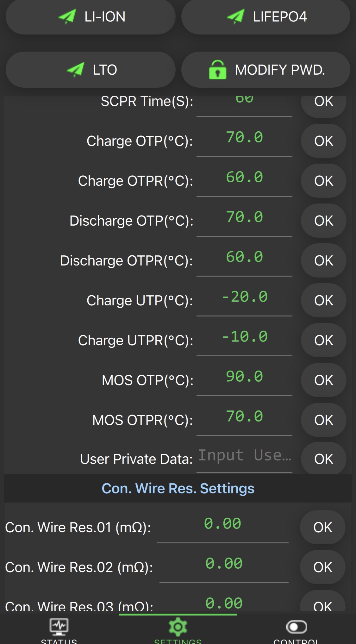356x644 pixels.
Task: Edit Con. Wire Res.02 value field
Action: click(224, 564)
